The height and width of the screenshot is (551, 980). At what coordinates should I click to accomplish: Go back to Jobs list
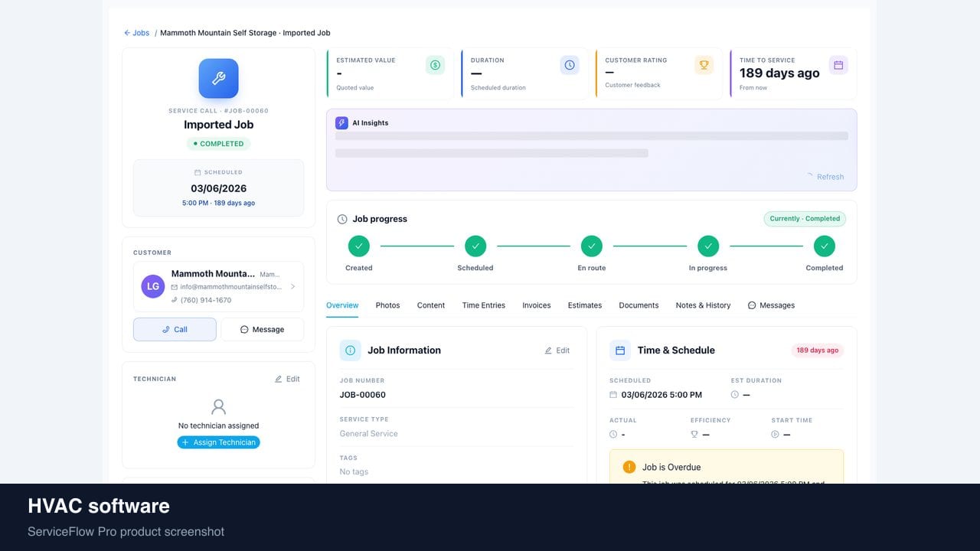(137, 33)
